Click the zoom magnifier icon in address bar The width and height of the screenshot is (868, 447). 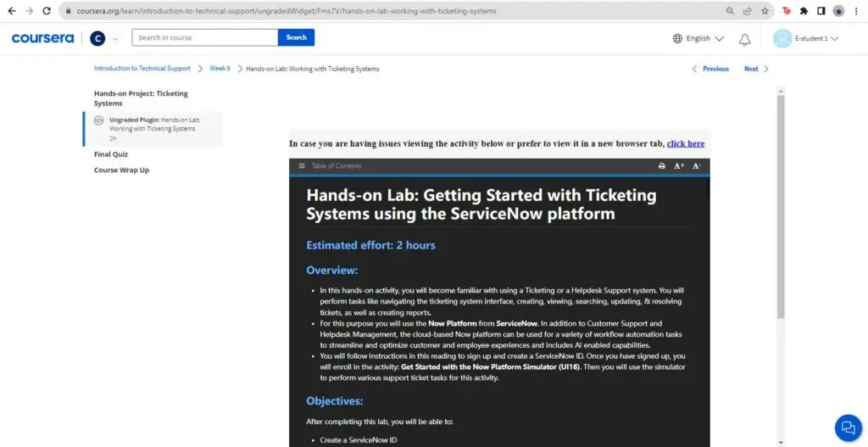pyautogui.click(x=730, y=11)
